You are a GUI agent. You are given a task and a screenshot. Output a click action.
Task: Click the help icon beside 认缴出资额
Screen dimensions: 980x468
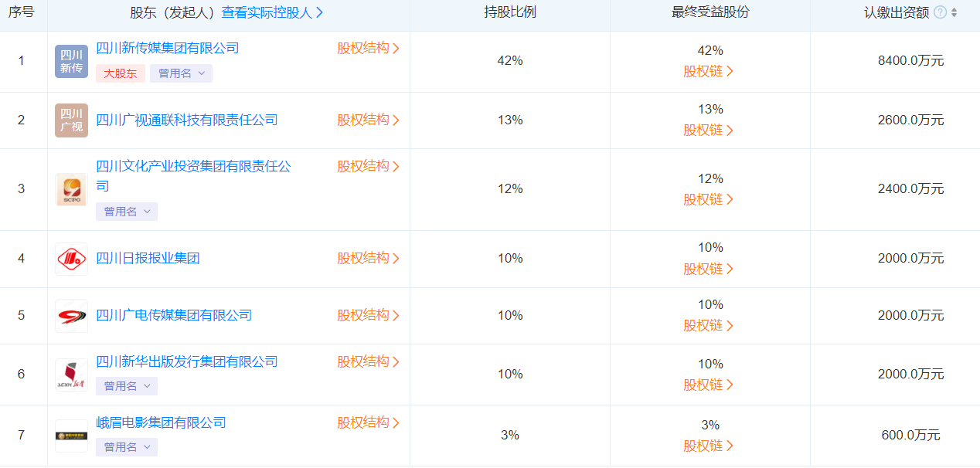click(940, 12)
